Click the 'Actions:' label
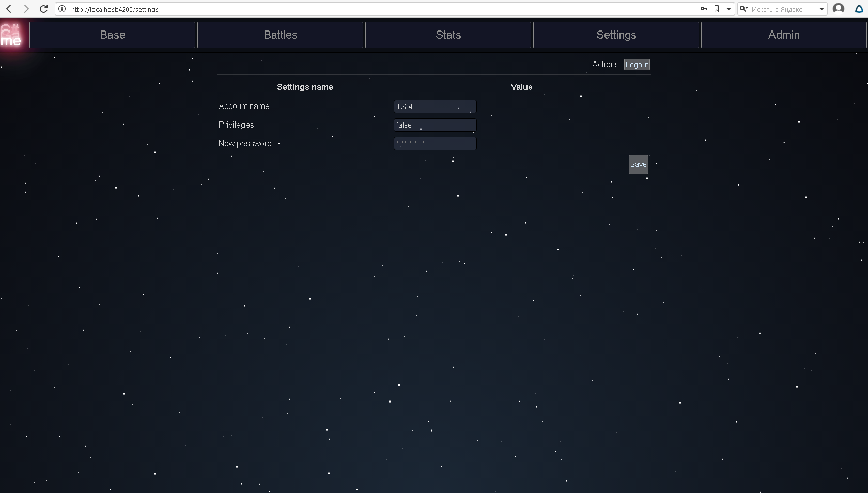Viewport: 868px width, 493px height. click(x=606, y=64)
